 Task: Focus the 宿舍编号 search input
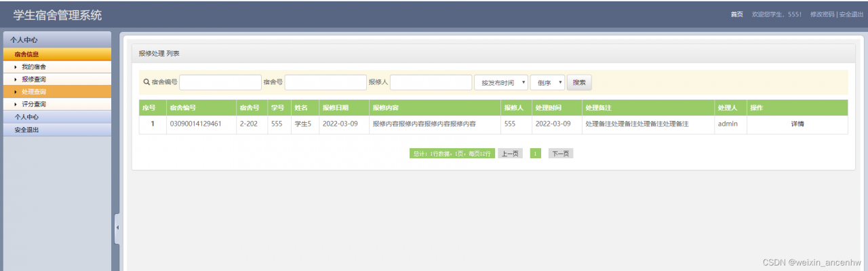220,82
